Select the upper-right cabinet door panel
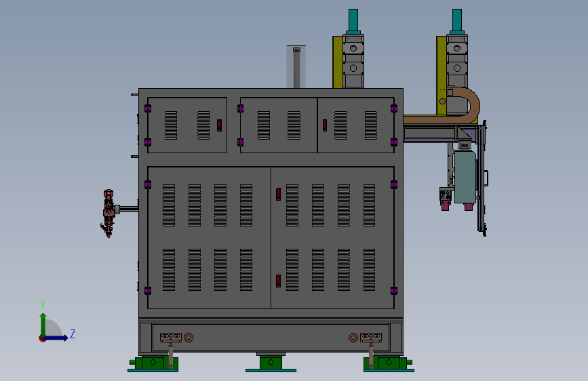 [x=356, y=125]
